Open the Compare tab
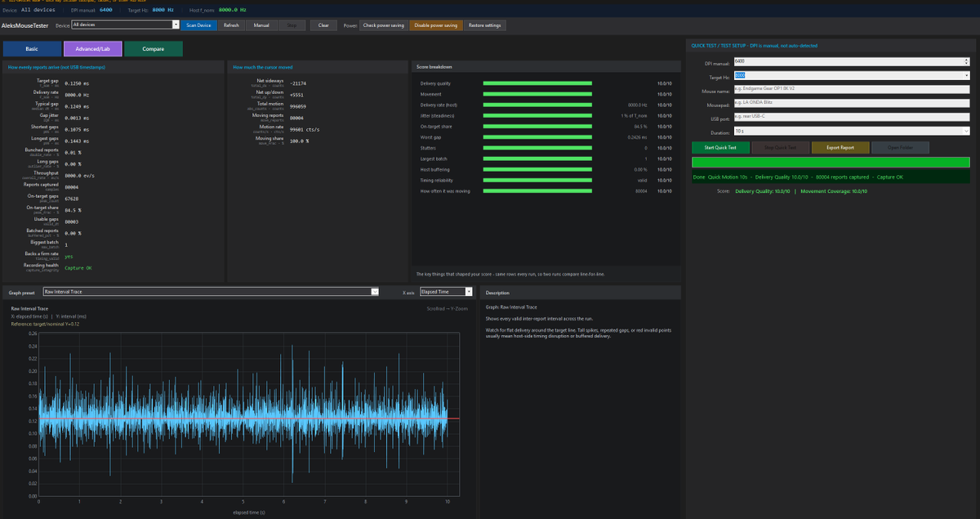The height and width of the screenshot is (519, 980). 154,49
